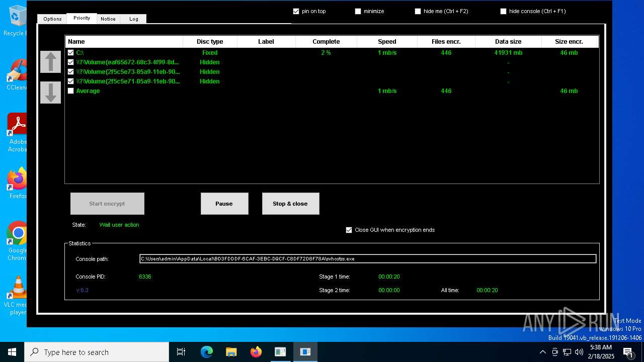Image resolution: width=644 pixels, height=362 pixels.
Task: Open Task View in taskbar
Action: click(x=181, y=352)
